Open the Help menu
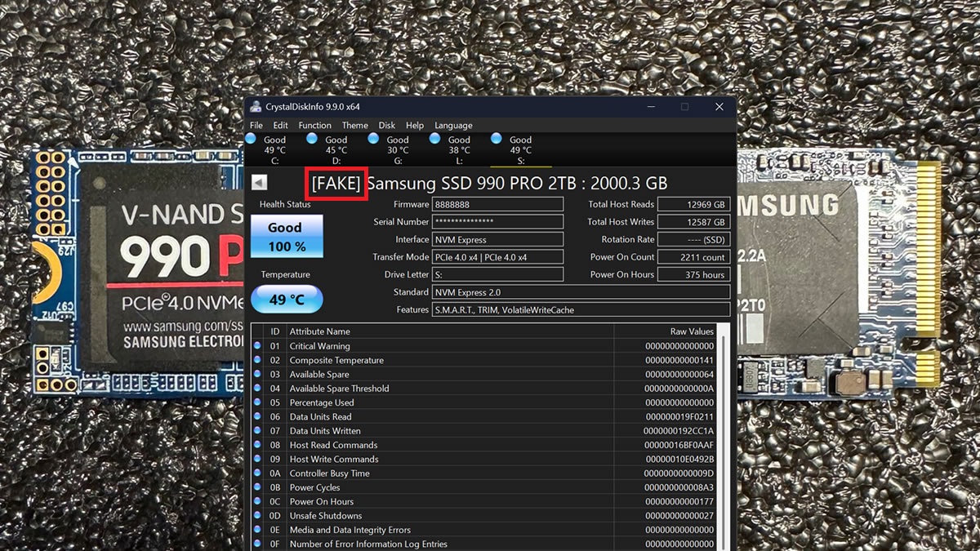The height and width of the screenshot is (551, 980). click(415, 126)
